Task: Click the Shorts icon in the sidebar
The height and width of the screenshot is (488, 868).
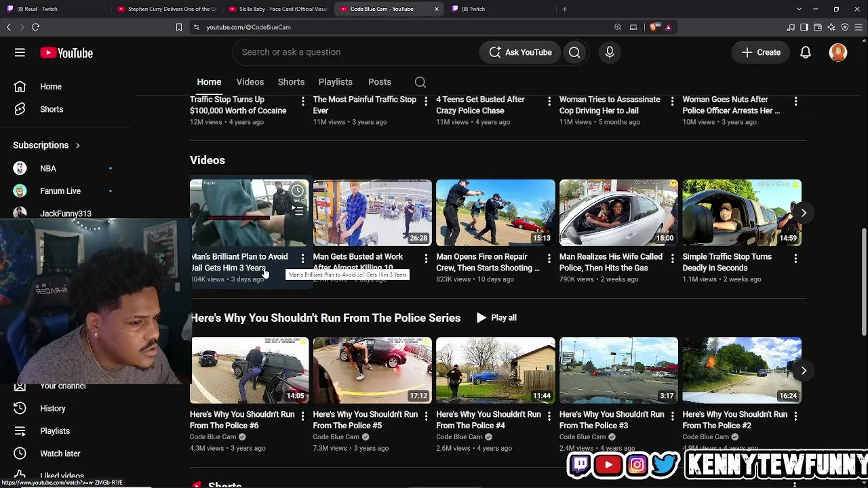Action: (x=20, y=109)
